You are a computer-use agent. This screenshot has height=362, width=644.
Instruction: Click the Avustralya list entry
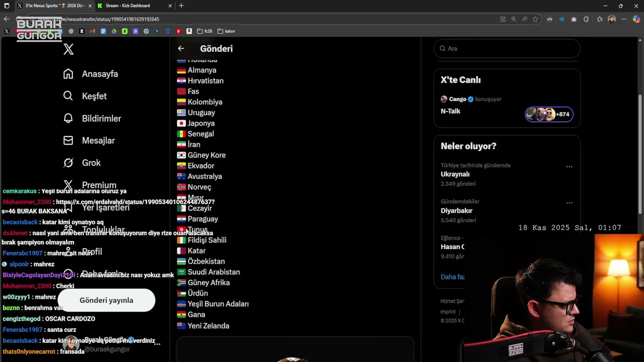[x=199, y=176]
